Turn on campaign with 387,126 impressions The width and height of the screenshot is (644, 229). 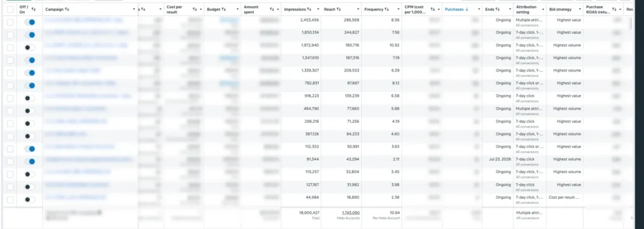[x=30, y=136]
